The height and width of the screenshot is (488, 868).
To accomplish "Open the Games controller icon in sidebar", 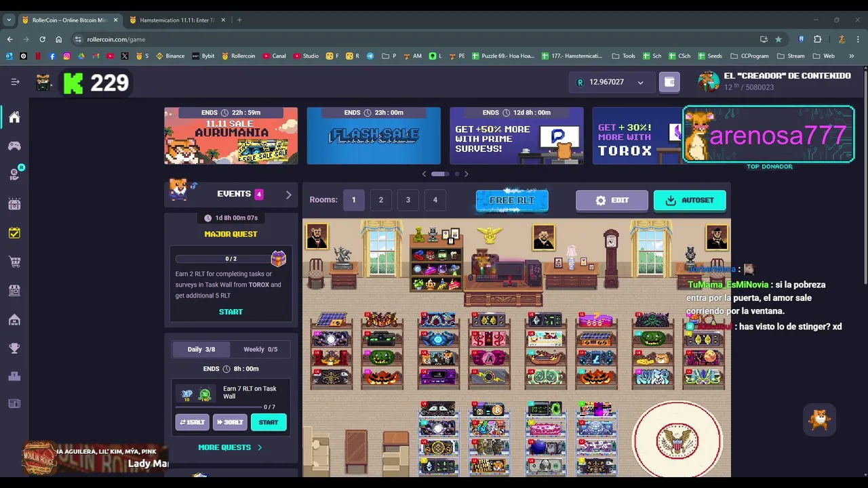I will coord(14,146).
